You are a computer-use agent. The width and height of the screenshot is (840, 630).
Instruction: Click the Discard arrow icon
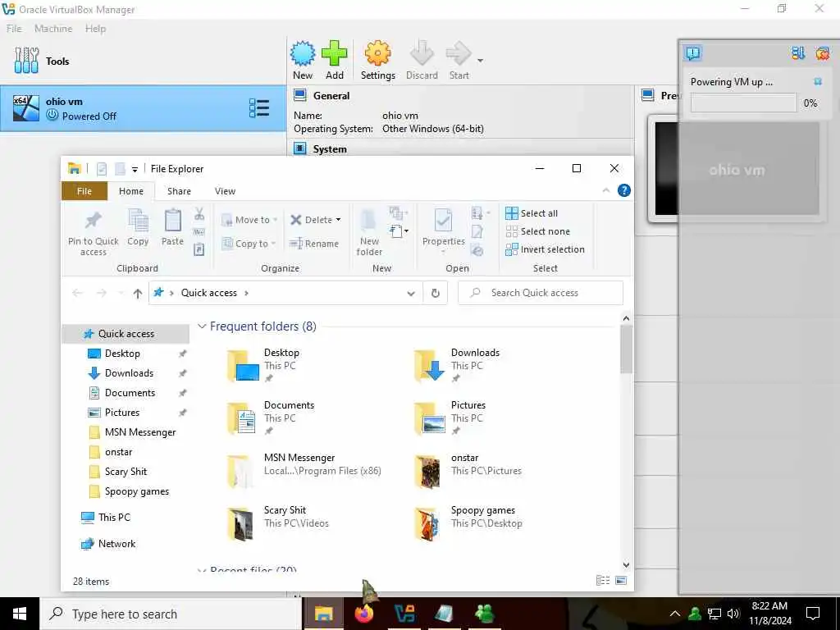tap(422, 53)
